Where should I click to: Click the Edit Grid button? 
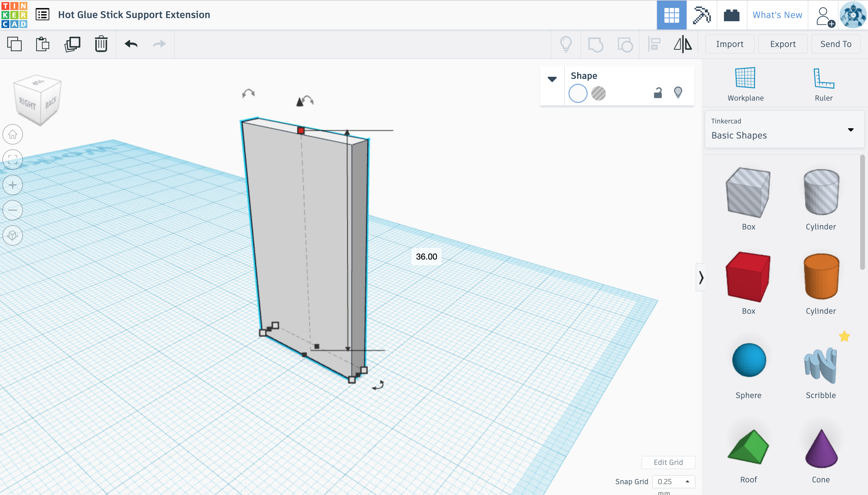[668, 462]
